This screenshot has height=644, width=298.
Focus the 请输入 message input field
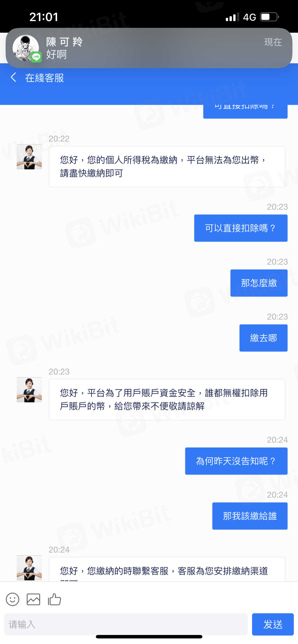126,624
